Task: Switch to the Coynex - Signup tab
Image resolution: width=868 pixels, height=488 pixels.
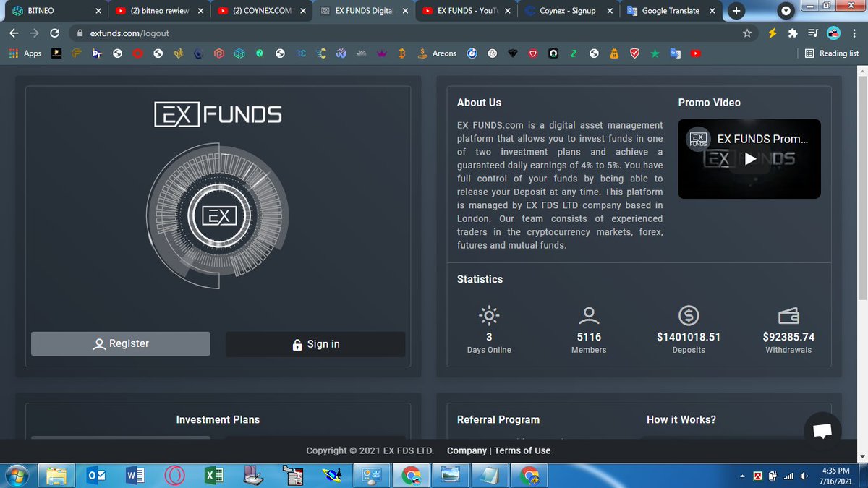Action: click(569, 11)
